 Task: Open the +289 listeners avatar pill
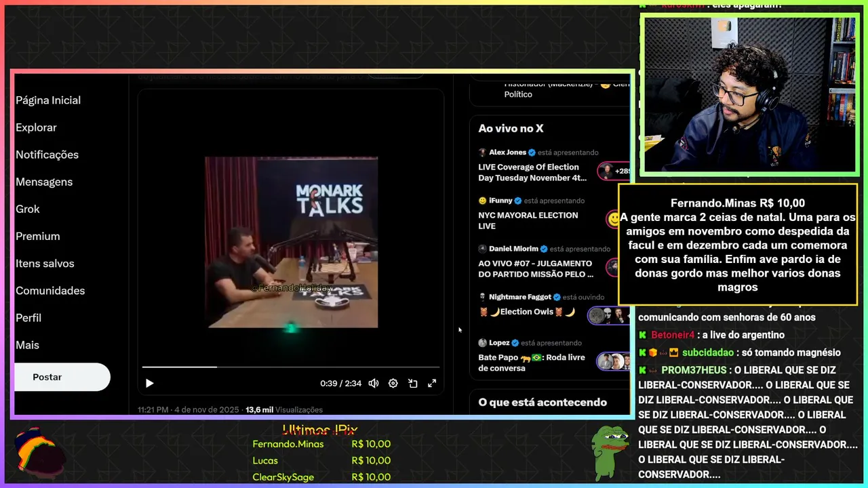614,171
